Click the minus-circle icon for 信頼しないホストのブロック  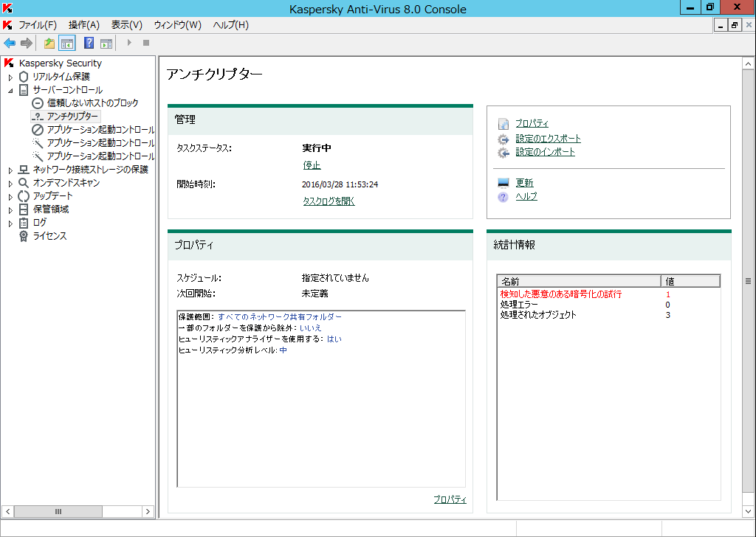[x=38, y=103]
